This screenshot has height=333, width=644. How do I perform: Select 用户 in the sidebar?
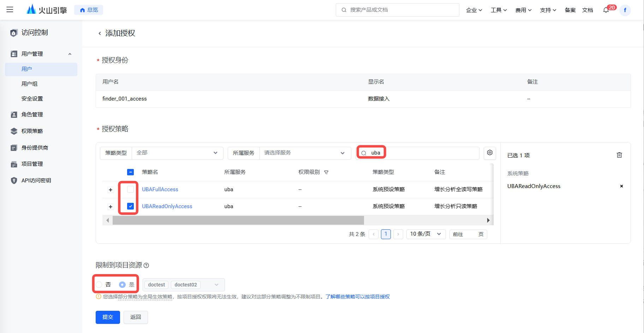point(41,69)
